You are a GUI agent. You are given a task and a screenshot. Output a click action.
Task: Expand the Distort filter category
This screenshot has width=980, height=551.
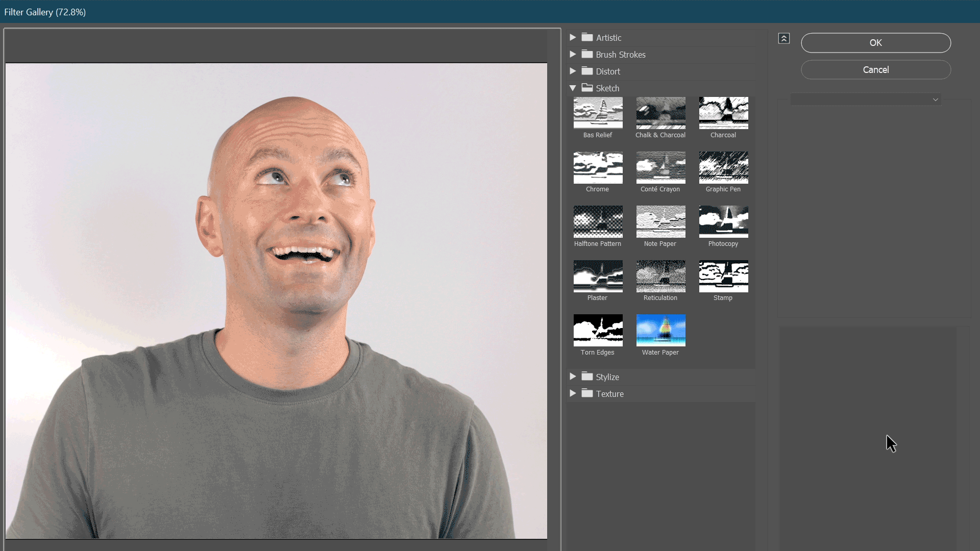tap(573, 71)
